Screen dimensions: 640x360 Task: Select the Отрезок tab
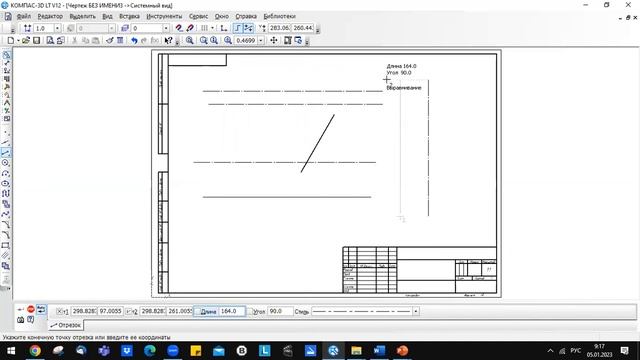[x=66, y=325]
